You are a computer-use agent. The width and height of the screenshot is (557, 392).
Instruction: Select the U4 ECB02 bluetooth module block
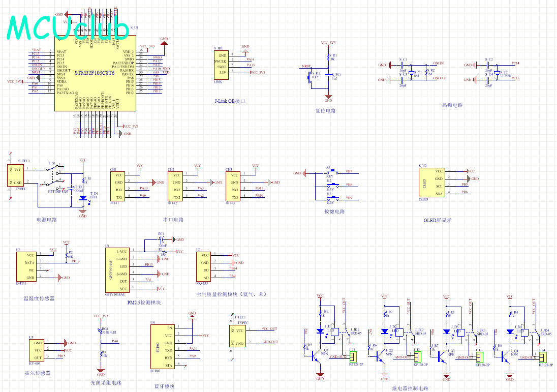pos(162,347)
